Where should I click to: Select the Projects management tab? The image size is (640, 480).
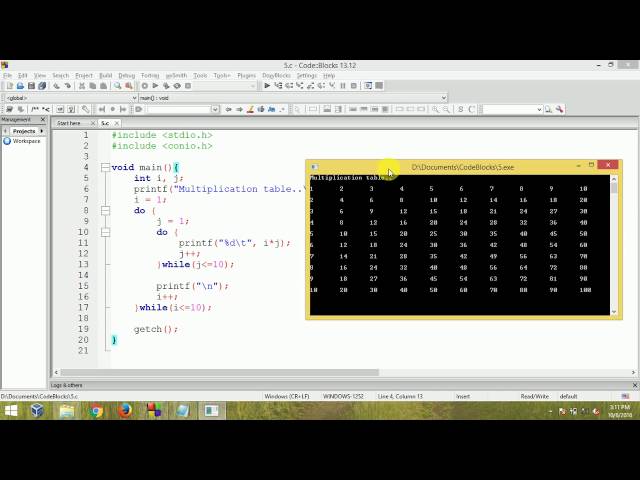tap(24, 131)
